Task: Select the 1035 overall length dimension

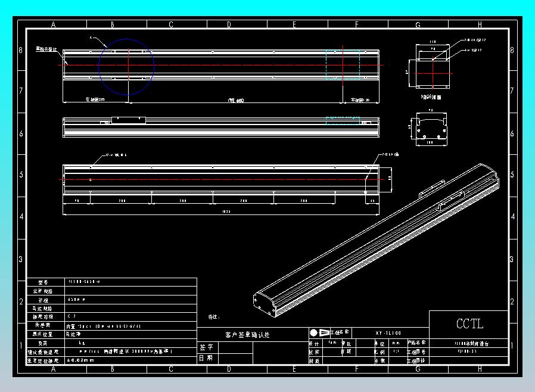Action: click(x=226, y=211)
